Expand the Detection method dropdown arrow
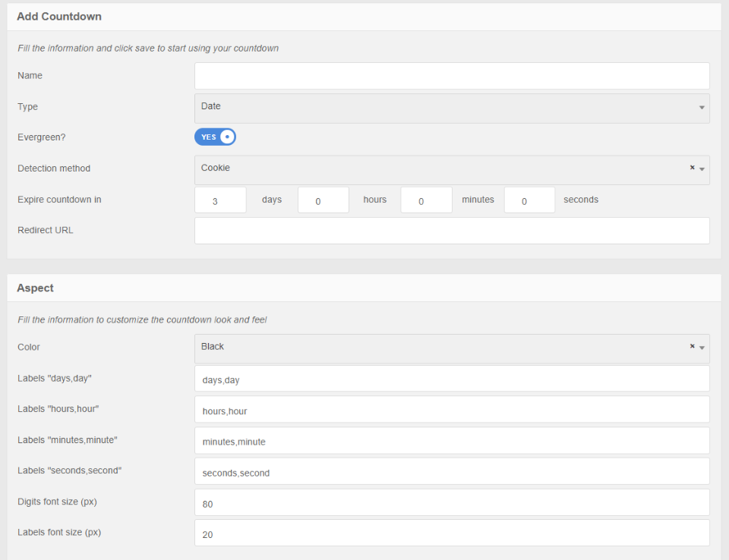This screenshot has height=560, width=729. pos(702,169)
